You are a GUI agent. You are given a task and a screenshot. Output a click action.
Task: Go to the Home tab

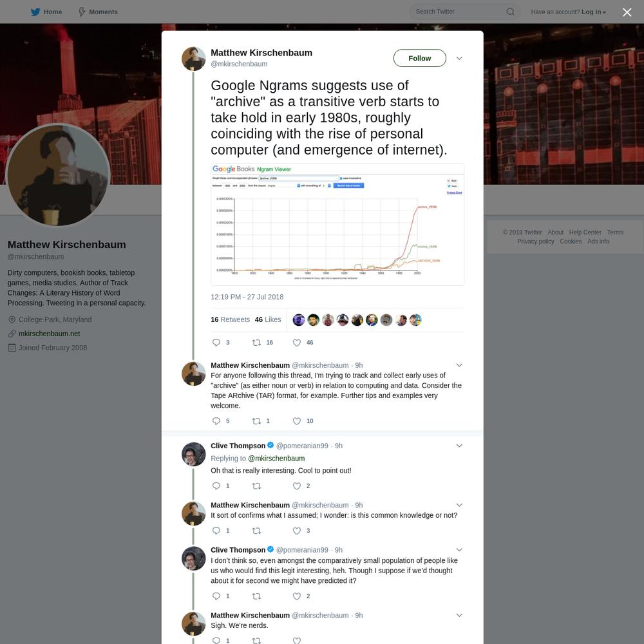tap(46, 12)
